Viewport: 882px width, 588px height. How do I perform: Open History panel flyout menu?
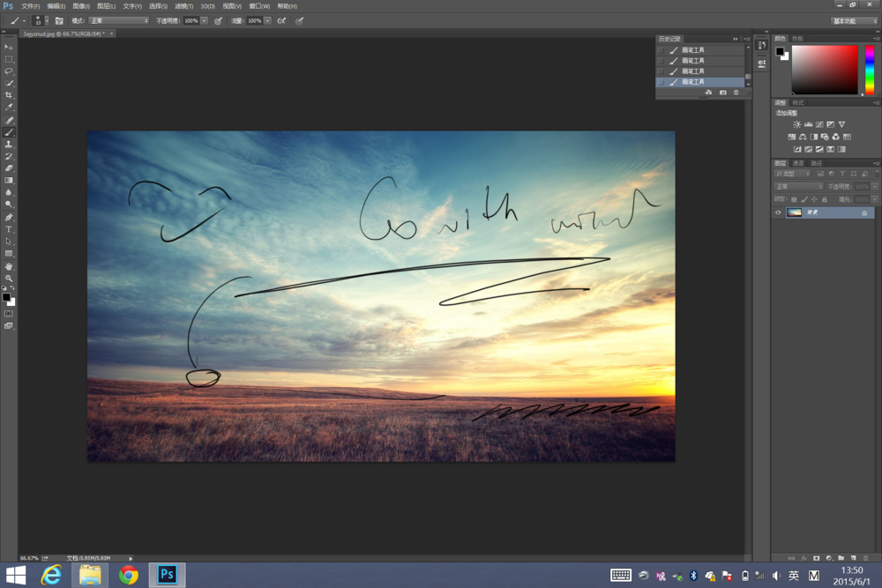click(747, 39)
